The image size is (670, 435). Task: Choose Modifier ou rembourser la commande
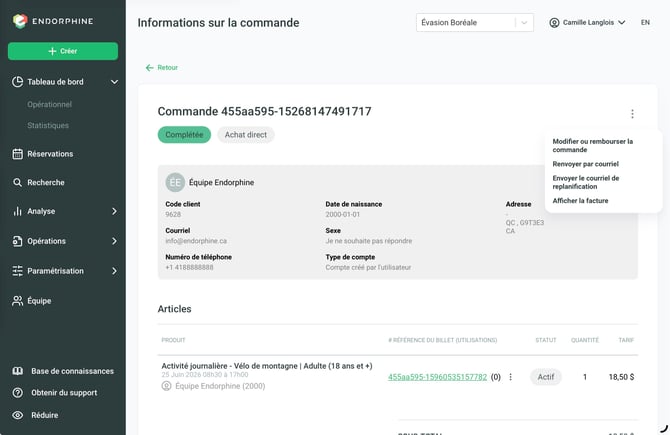[x=593, y=145]
